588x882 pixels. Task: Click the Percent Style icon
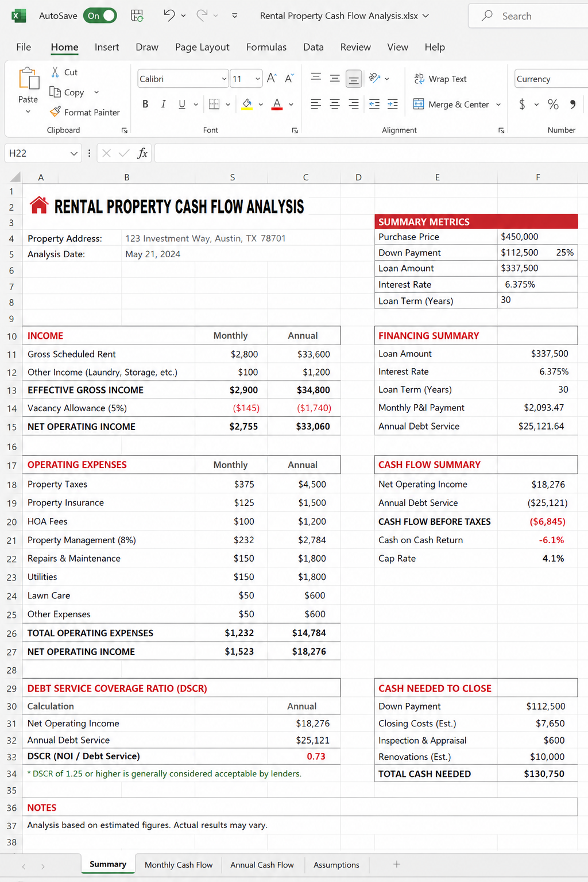click(x=553, y=104)
